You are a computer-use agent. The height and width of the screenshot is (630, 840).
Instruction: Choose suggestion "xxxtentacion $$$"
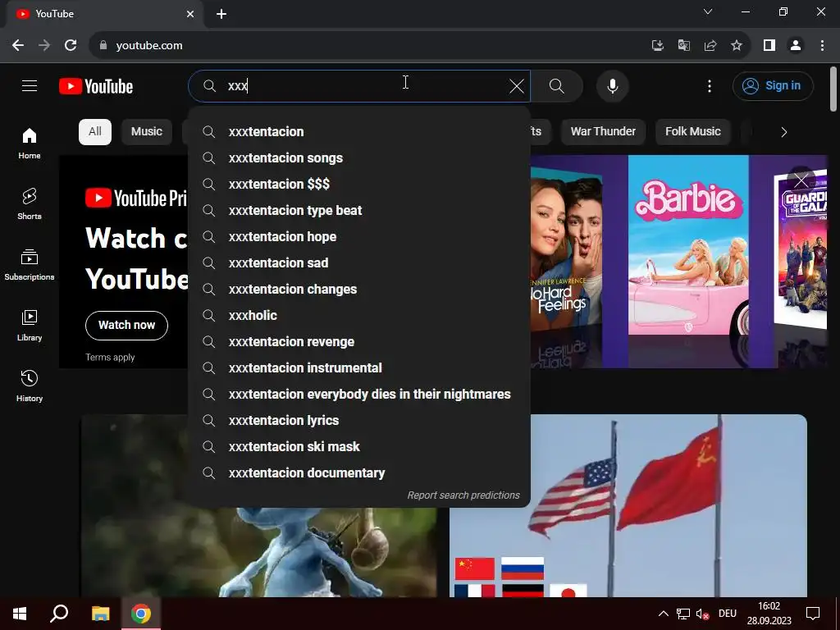pos(359,185)
